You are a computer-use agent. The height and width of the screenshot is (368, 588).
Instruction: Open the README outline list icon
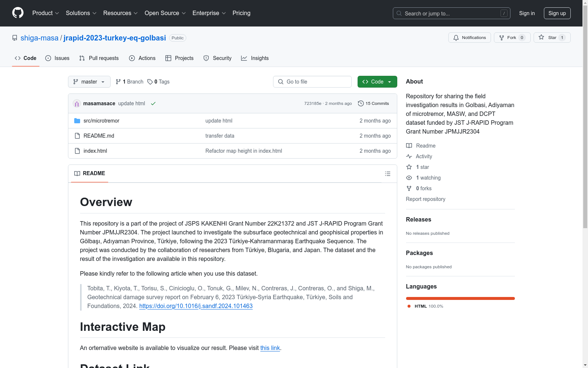pos(388,174)
